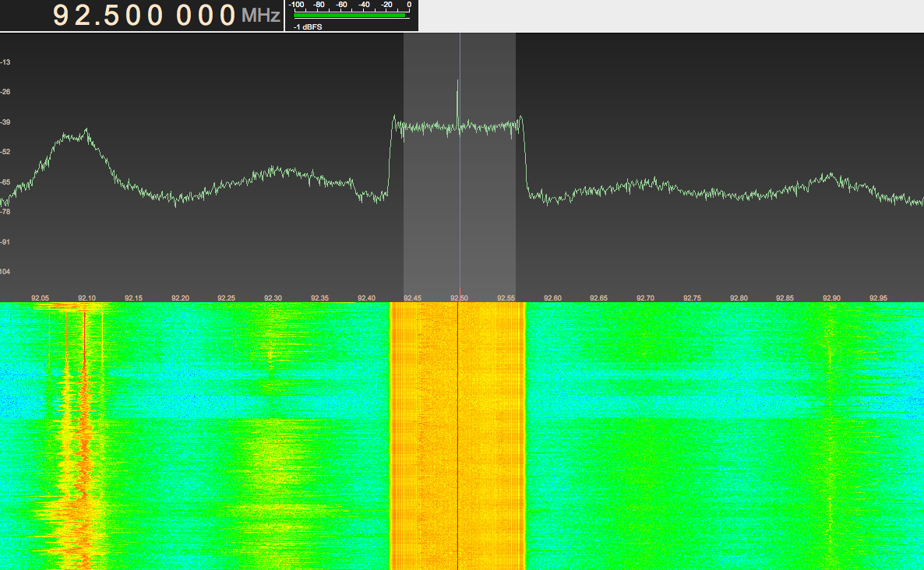The width and height of the screenshot is (924, 570).
Task: Click the dark red center line in waterfall
Action: (457, 436)
